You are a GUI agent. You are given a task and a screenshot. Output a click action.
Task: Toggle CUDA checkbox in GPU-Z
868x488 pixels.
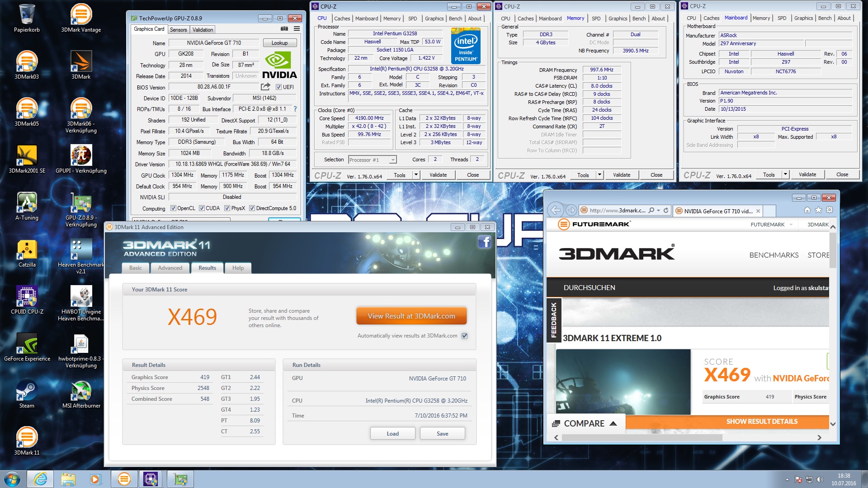(x=202, y=208)
